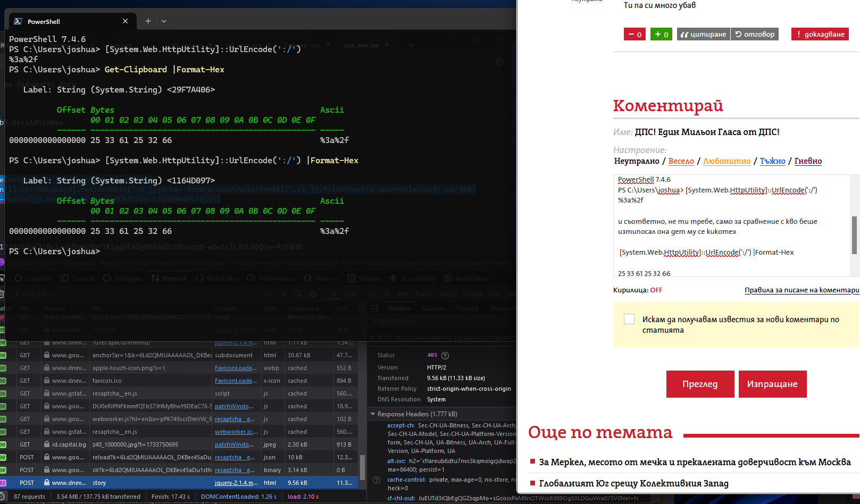Viewport: 860px width, 504px height.
Task: Click the alt-svc response header name
Action: pos(396,461)
